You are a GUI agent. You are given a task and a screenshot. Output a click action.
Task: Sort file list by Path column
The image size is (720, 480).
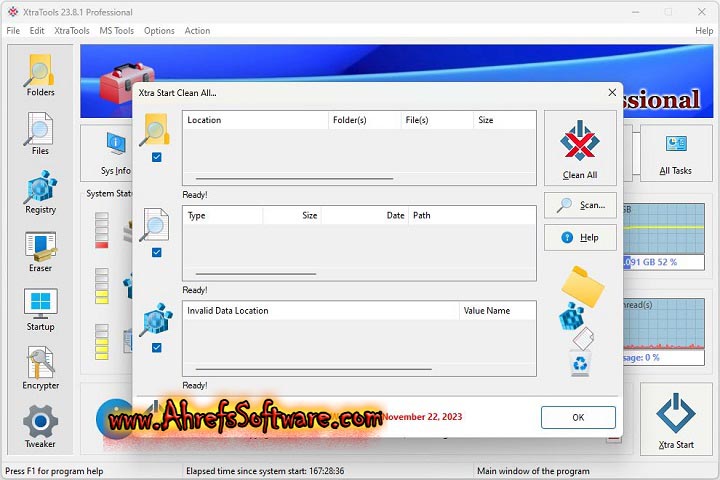tap(472, 215)
